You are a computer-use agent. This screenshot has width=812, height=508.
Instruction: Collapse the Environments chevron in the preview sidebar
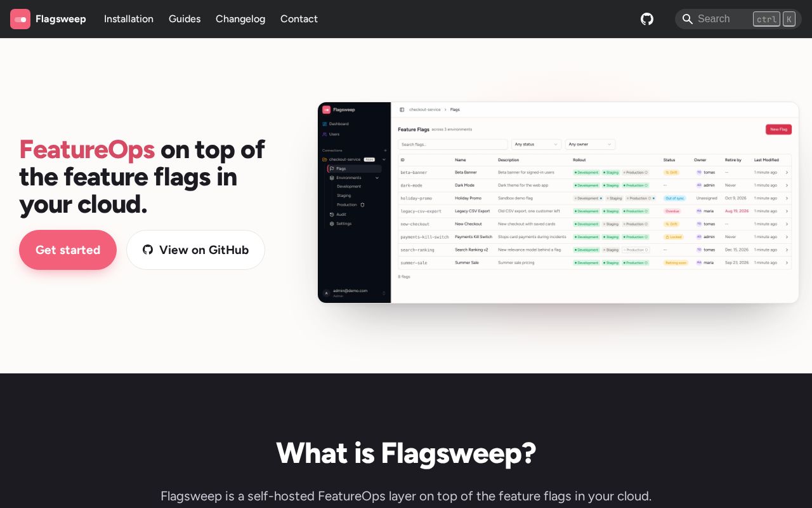tap(377, 178)
